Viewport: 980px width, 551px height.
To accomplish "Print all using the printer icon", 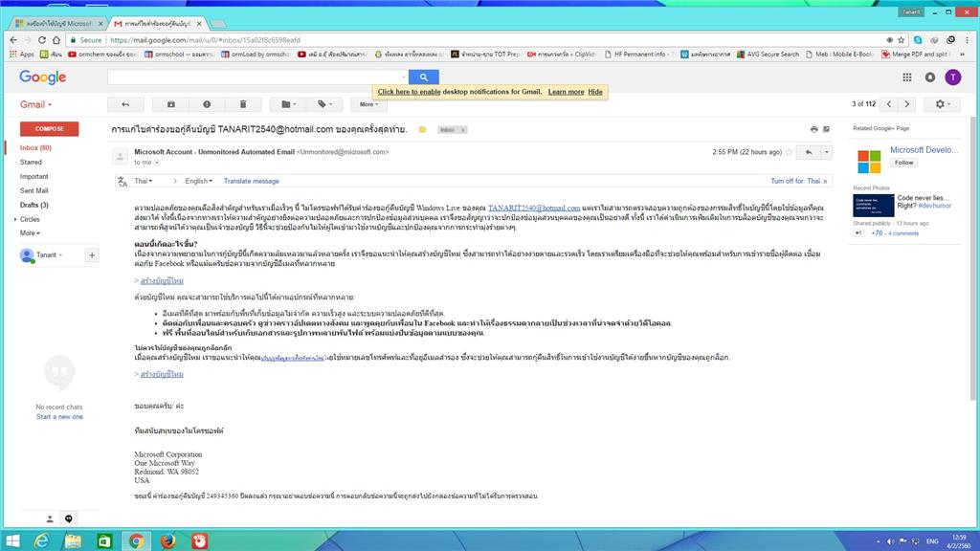I will click(813, 129).
